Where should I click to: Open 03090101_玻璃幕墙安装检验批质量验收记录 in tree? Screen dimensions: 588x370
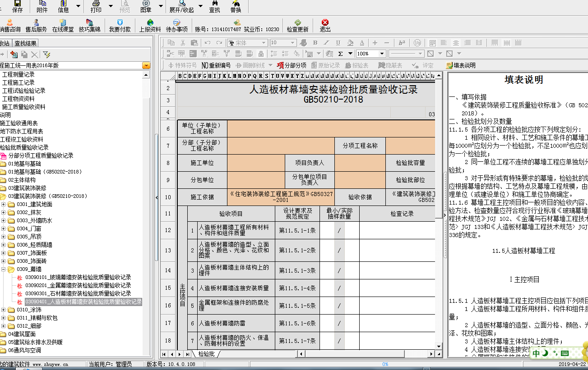[78, 278]
